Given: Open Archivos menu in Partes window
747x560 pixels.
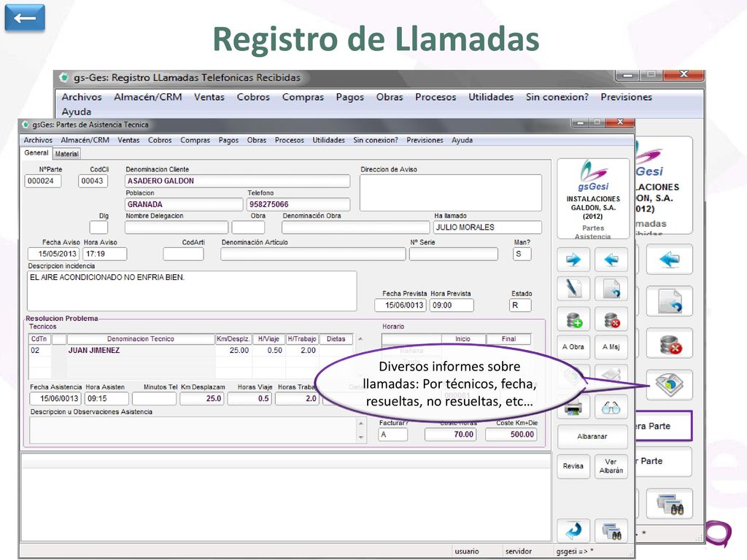Looking at the screenshot, I should pos(38,140).
